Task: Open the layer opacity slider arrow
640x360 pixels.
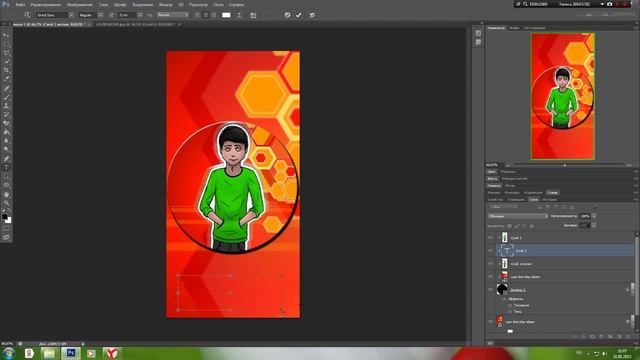Action: 594,216
